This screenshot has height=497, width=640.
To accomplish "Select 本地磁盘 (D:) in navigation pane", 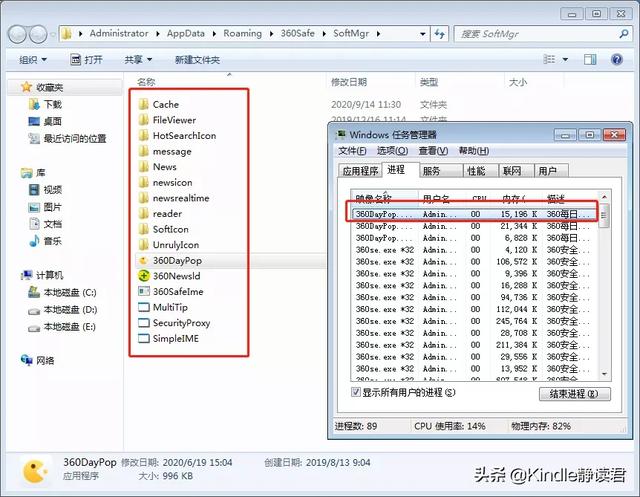I will (x=69, y=309).
